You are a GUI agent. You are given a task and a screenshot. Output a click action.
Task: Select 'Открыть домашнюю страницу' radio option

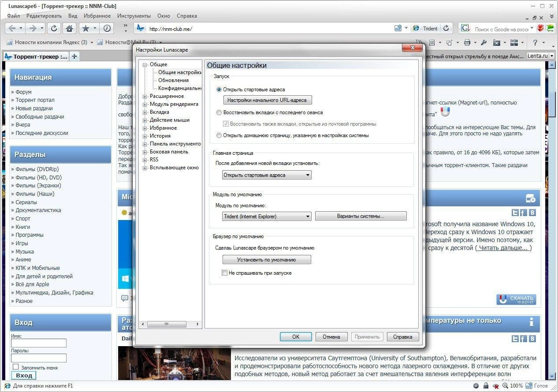(x=219, y=135)
